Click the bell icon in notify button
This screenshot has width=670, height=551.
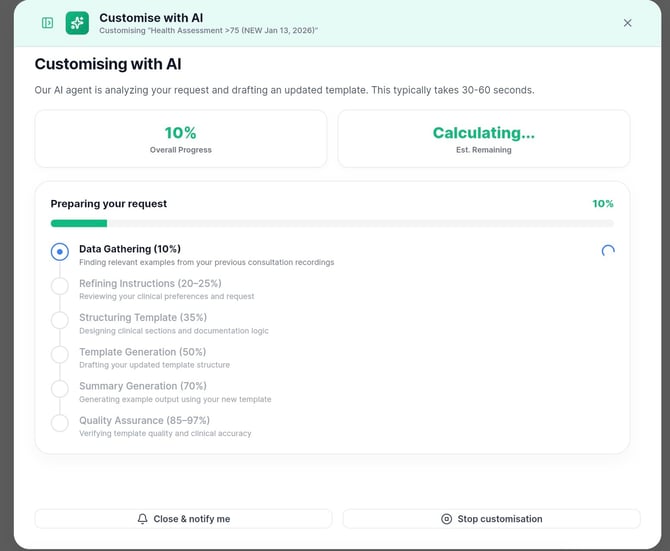(143, 519)
